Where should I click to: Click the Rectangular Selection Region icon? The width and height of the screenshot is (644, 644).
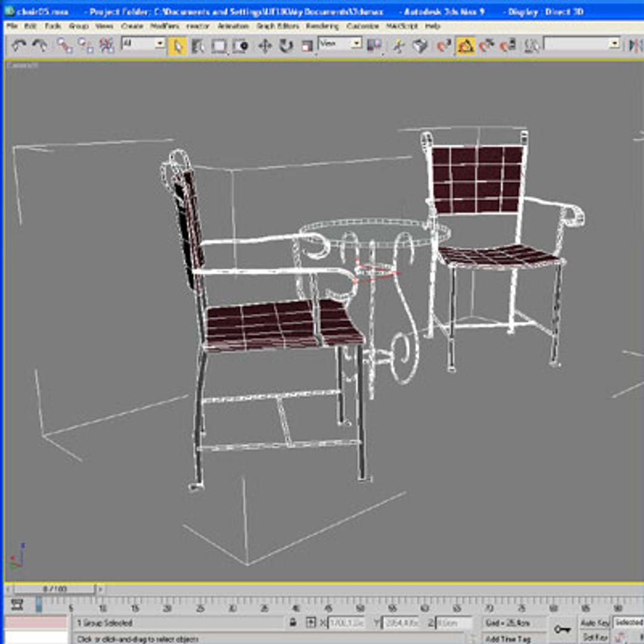[x=219, y=45]
